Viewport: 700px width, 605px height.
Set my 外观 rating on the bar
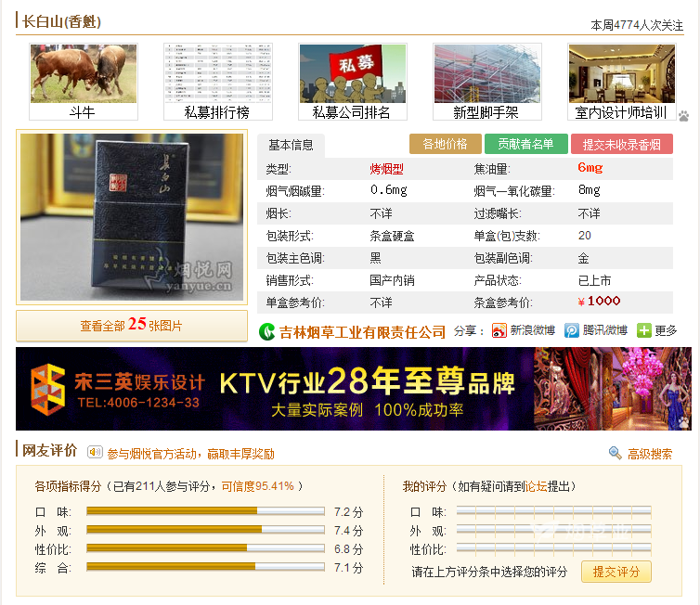coord(553,531)
